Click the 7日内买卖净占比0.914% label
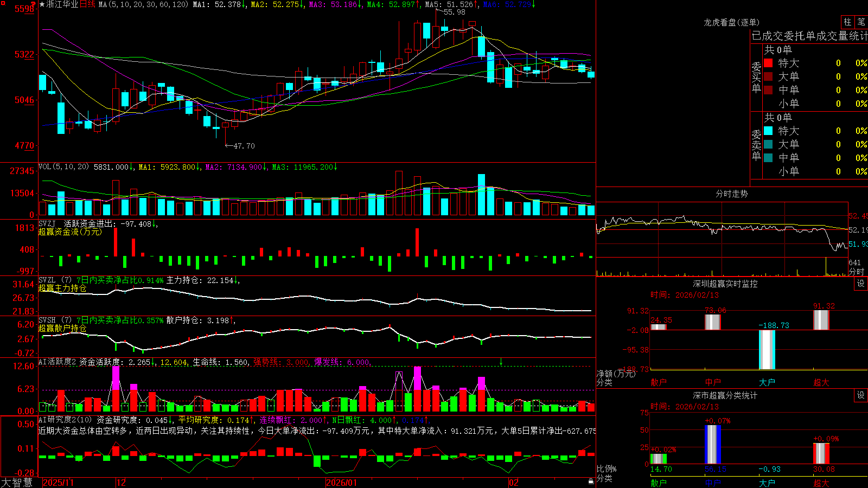Screen dimensions: 868x488 119,280
